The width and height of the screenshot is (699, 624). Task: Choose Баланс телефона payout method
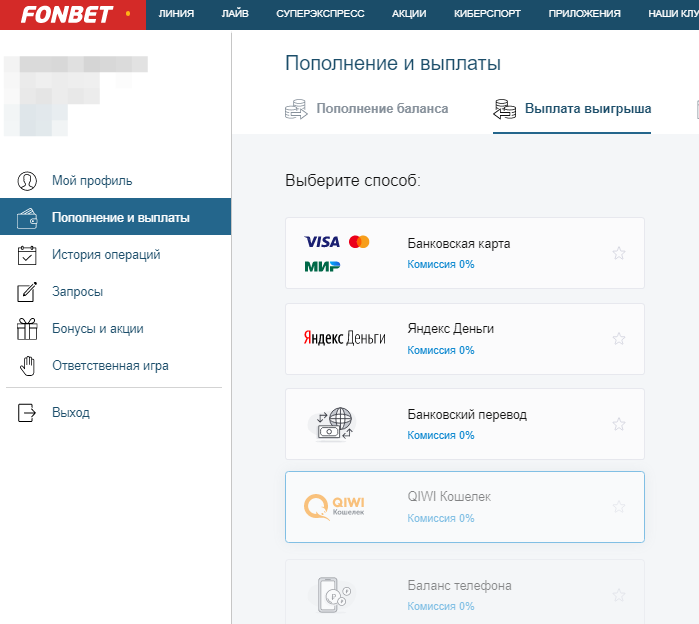(465, 592)
